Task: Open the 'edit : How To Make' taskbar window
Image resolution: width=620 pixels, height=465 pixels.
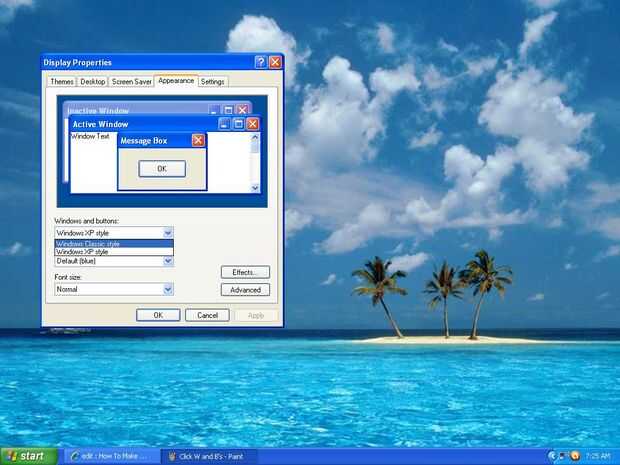Action: 112,456
